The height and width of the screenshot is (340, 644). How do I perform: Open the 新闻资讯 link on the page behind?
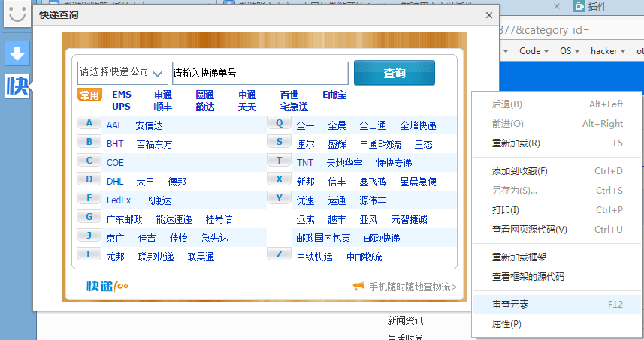coord(405,320)
